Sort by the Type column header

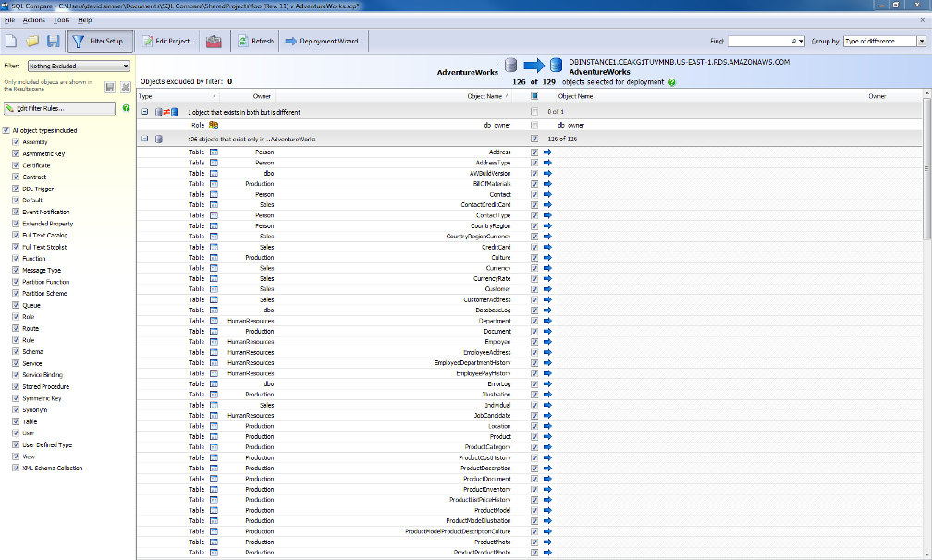pyautogui.click(x=178, y=96)
